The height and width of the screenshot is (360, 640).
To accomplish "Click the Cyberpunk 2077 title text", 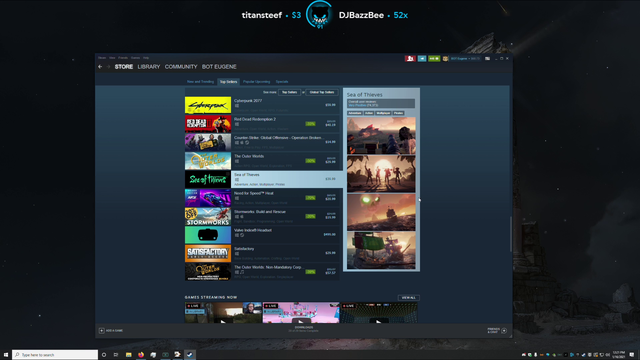I will click(248, 101).
